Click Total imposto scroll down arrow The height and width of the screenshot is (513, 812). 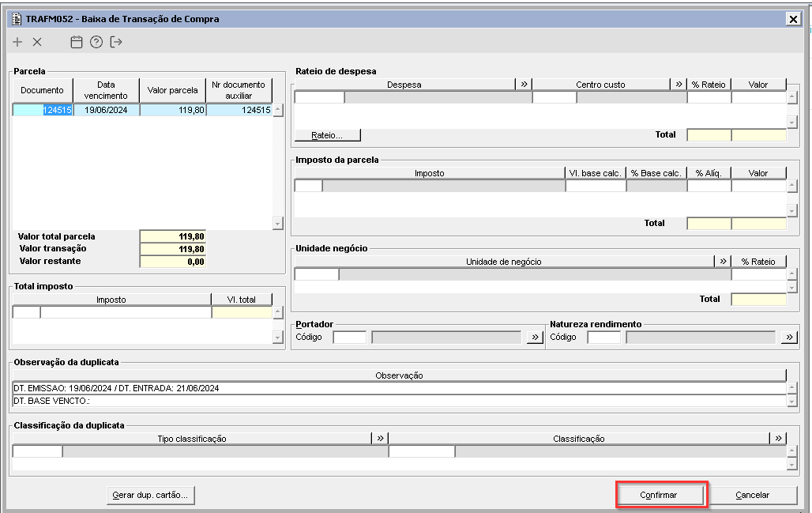tap(278, 338)
